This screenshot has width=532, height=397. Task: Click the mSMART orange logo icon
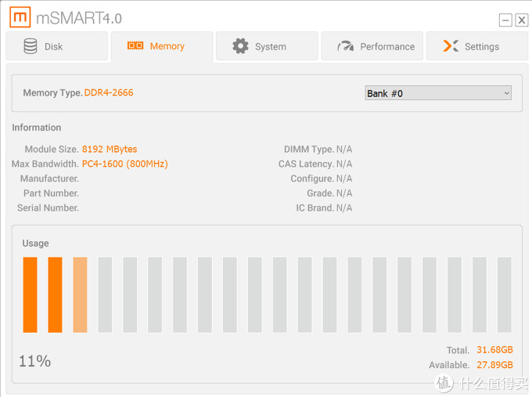[x=20, y=17]
